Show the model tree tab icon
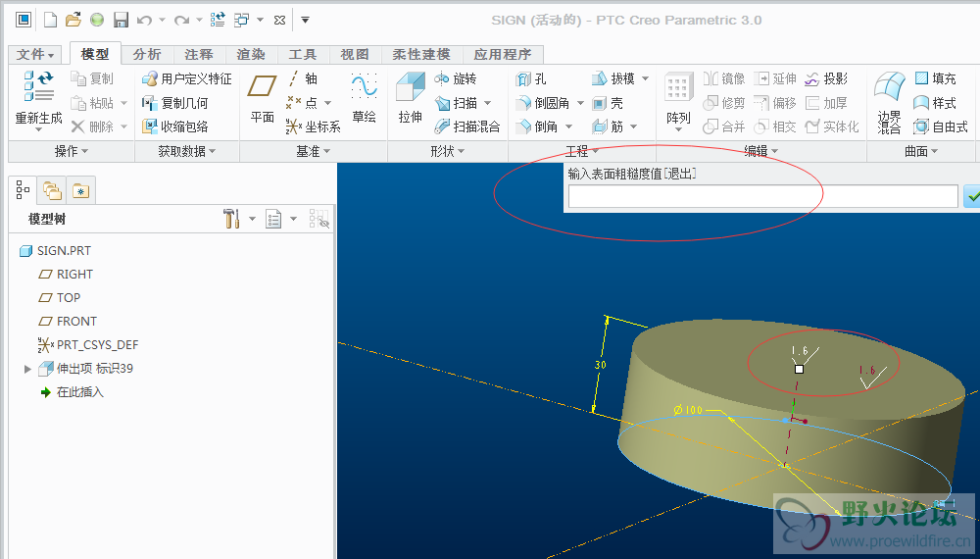The height and width of the screenshot is (559, 980). (23, 189)
